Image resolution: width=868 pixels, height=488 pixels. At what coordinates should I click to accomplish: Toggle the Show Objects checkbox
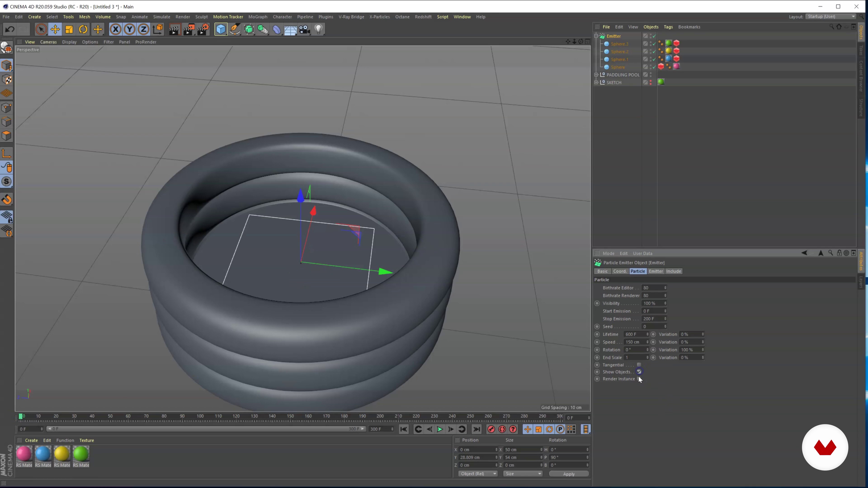point(639,372)
